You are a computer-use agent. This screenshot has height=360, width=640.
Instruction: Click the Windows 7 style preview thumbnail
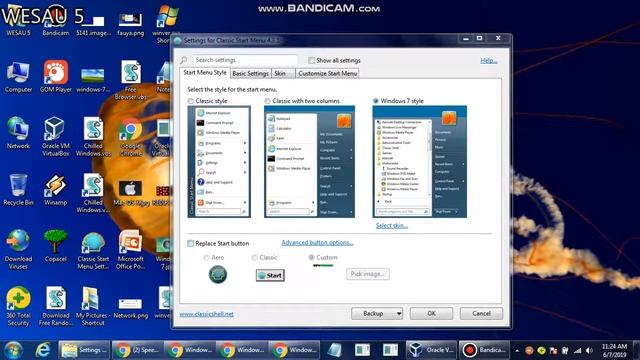[x=420, y=162]
